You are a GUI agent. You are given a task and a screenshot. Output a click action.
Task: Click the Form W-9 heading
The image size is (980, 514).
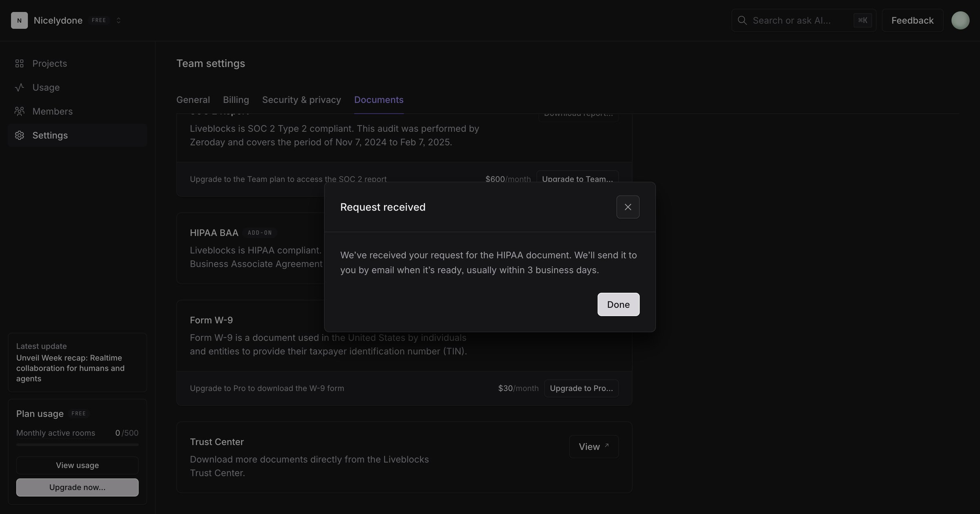tap(211, 320)
